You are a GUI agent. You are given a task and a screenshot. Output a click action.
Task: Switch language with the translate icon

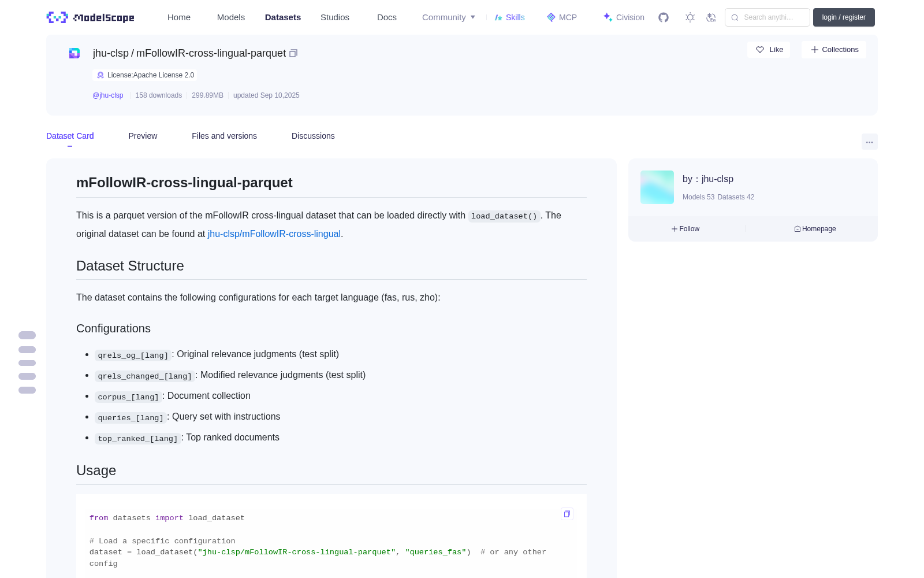click(x=711, y=17)
